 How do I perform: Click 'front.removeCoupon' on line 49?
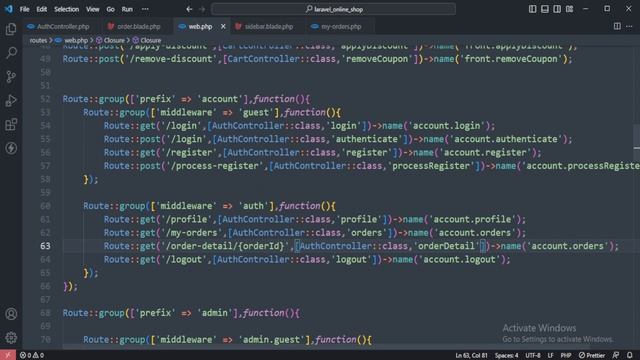click(512, 59)
